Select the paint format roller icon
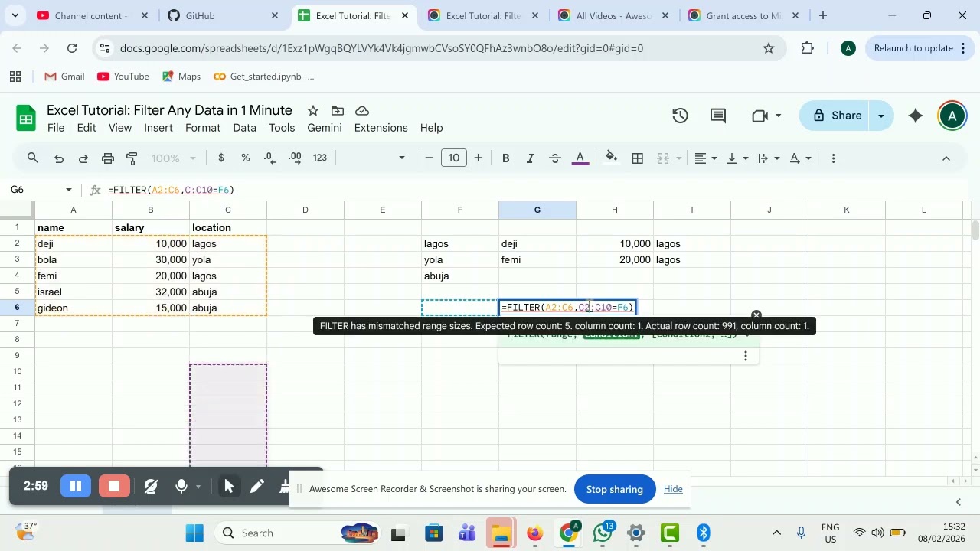 point(132,158)
